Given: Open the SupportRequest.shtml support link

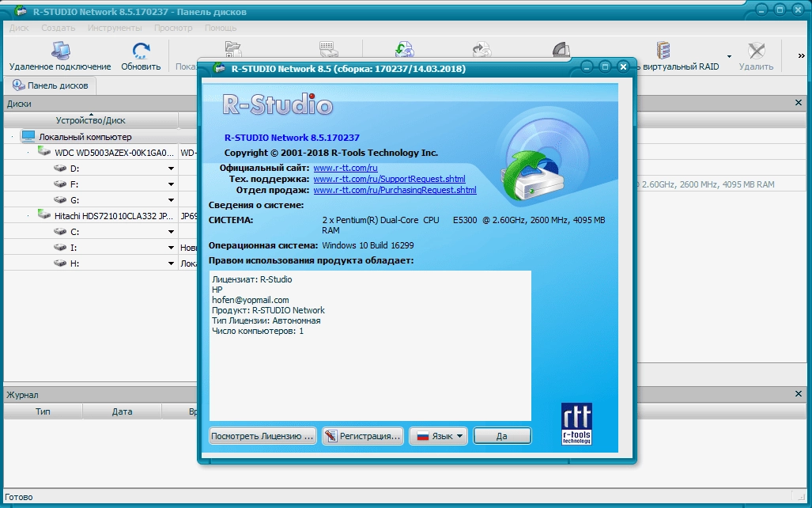Looking at the screenshot, I should [390, 179].
